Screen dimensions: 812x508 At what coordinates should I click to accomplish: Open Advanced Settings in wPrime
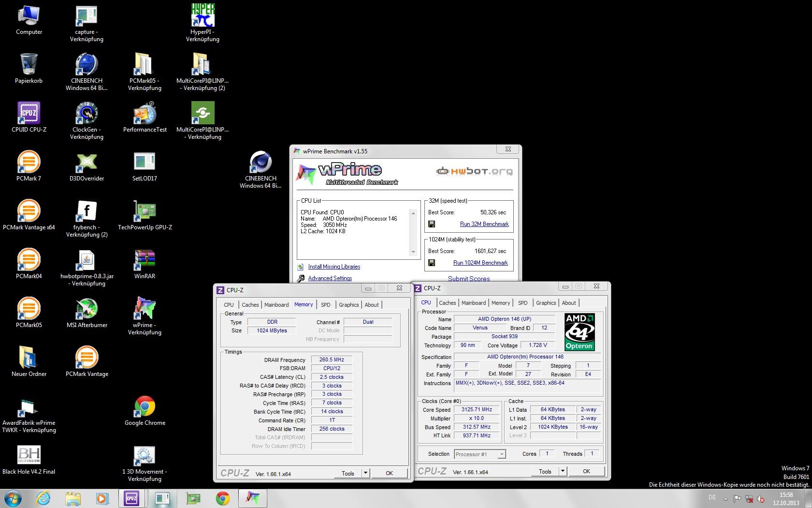330,278
